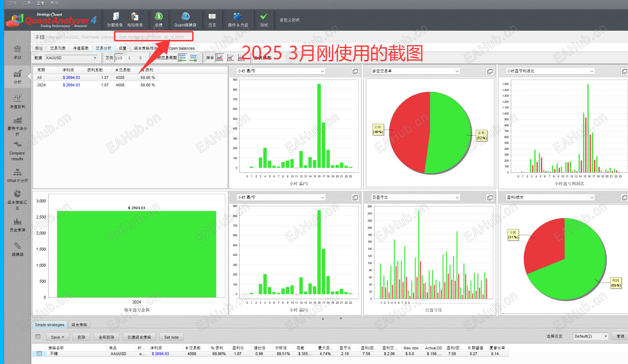Open the Default(2) view dropdown
This screenshot has width=628, height=364.
[x=591, y=336]
